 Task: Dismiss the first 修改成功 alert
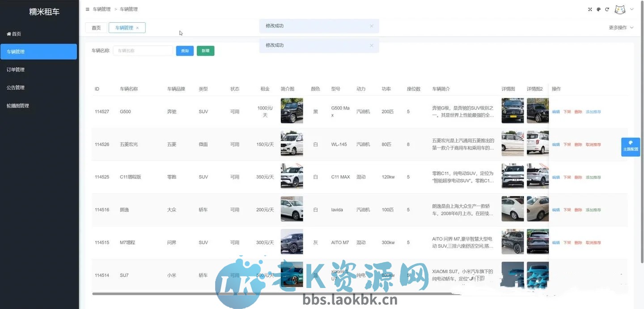[x=371, y=25]
